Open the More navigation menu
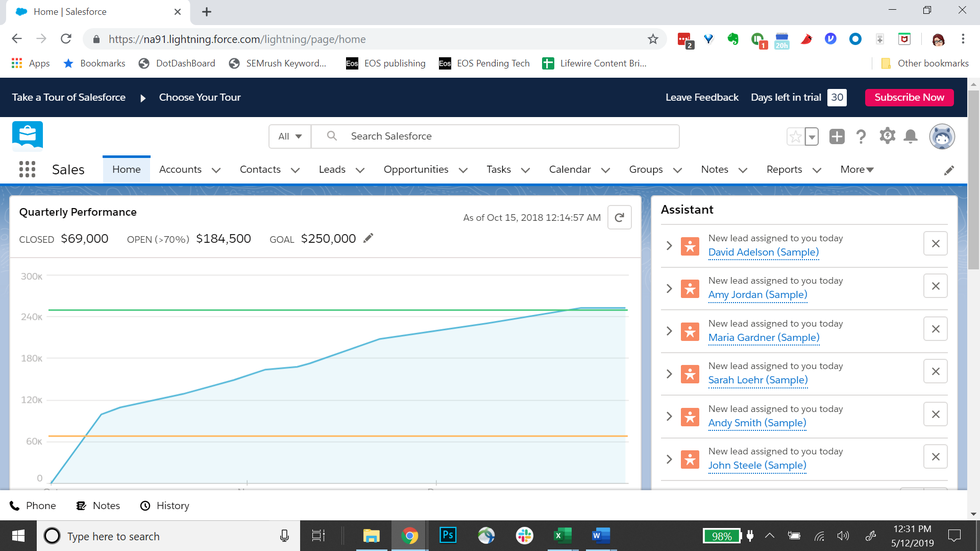Screen dimensions: 980x551 coord(857,170)
